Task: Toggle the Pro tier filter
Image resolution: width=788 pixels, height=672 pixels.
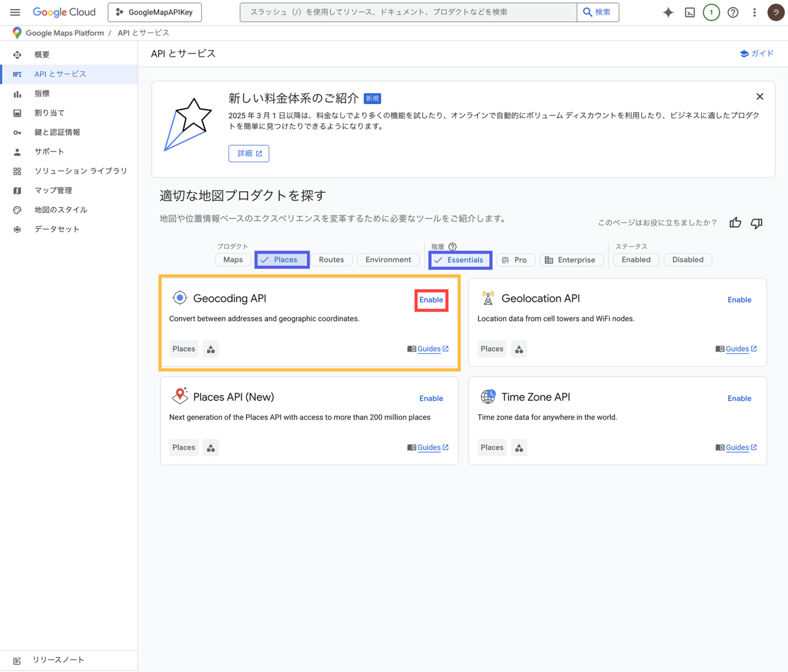Action: coord(515,260)
